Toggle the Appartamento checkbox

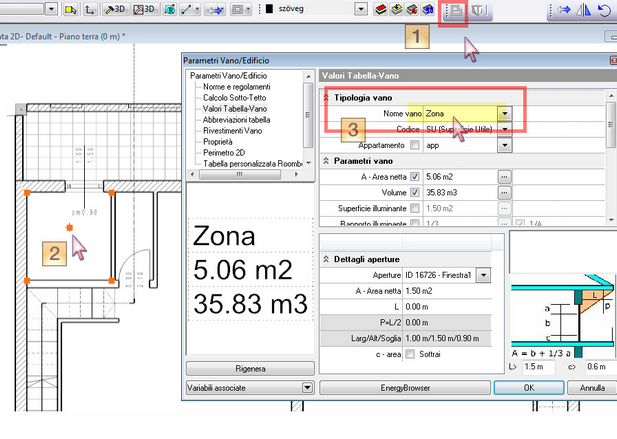point(415,145)
